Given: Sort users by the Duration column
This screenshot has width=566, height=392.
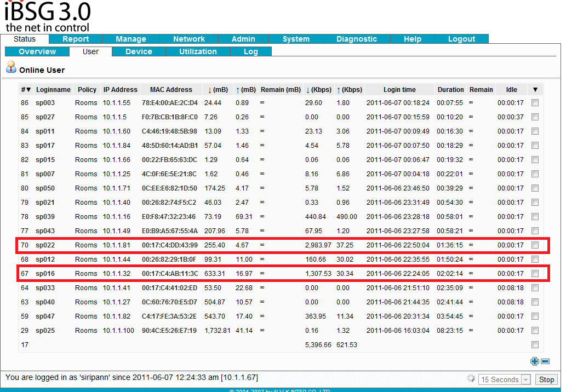Looking at the screenshot, I should (x=450, y=90).
